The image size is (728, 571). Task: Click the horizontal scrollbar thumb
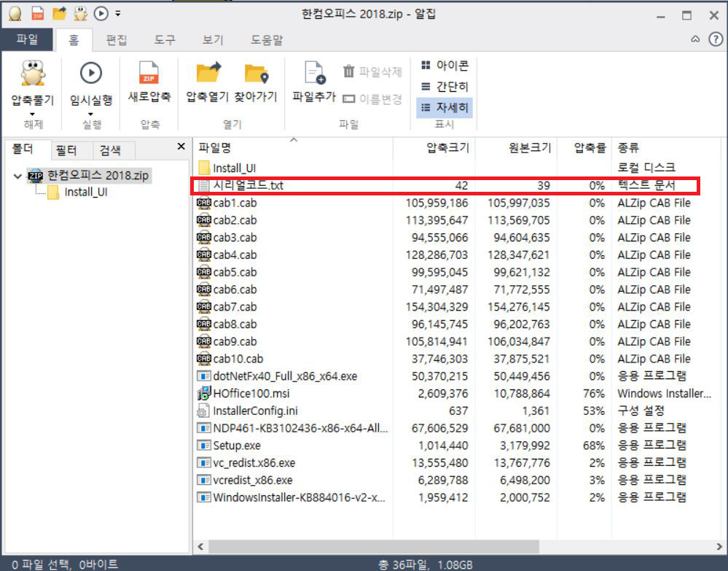pyautogui.click(x=374, y=546)
